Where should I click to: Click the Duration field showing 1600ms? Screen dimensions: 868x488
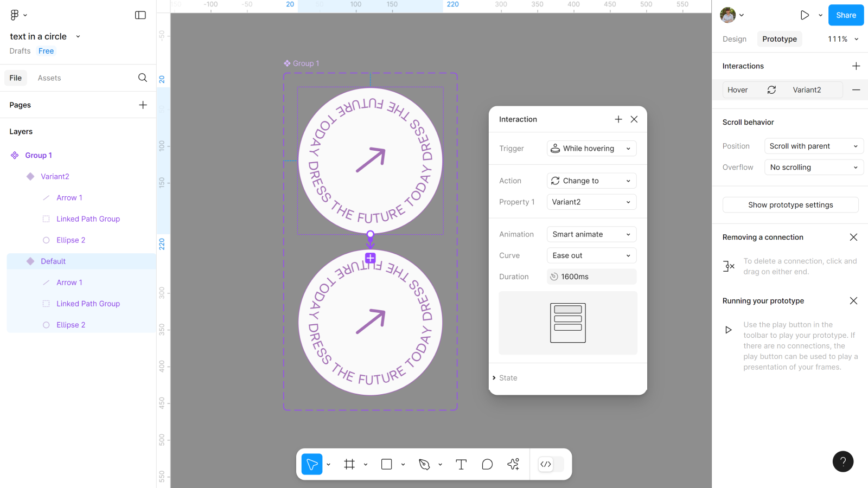(x=591, y=277)
